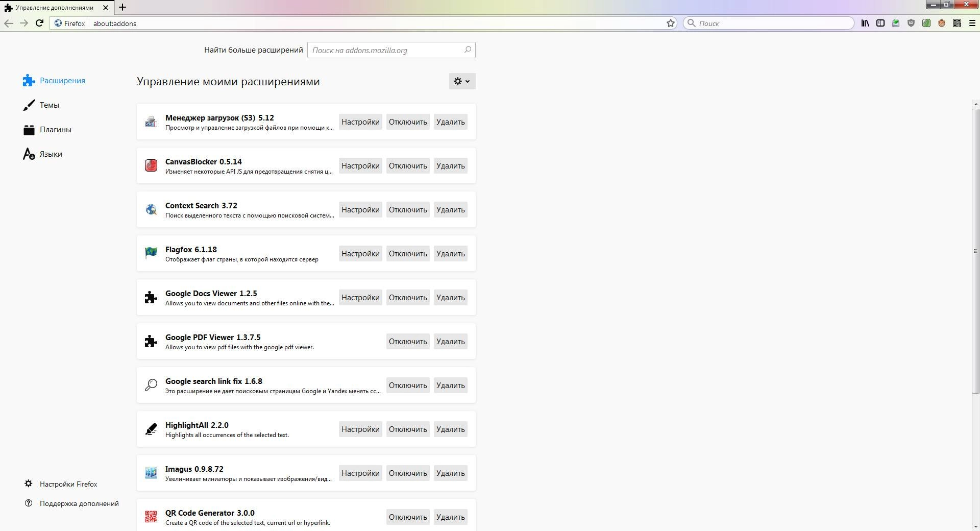
Task: Open Настройки for Google Docs Viewer
Action: click(360, 297)
